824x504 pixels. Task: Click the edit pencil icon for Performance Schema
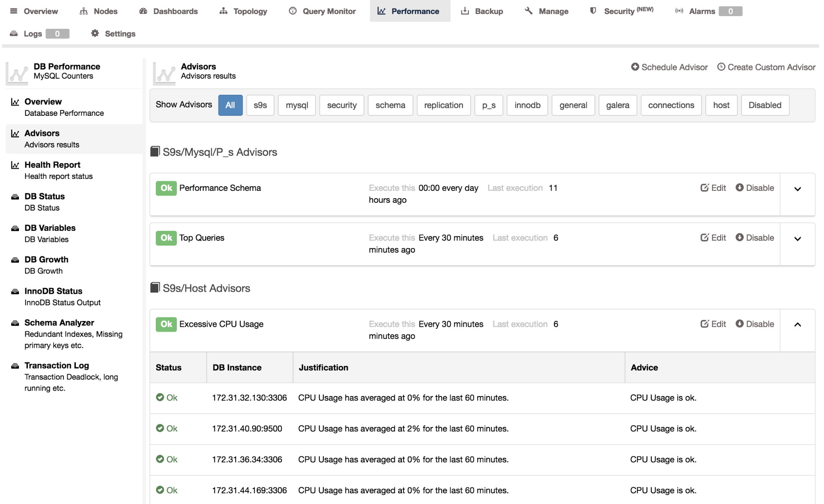click(x=704, y=188)
